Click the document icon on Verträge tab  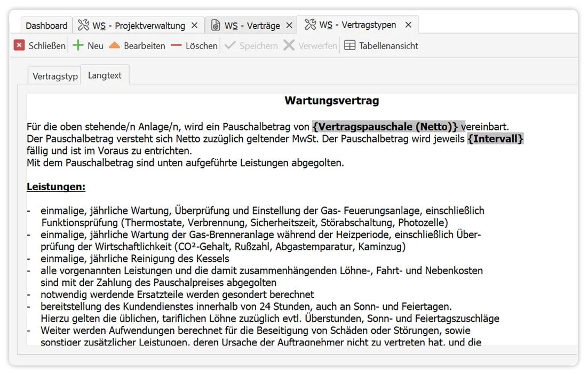[216, 26]
